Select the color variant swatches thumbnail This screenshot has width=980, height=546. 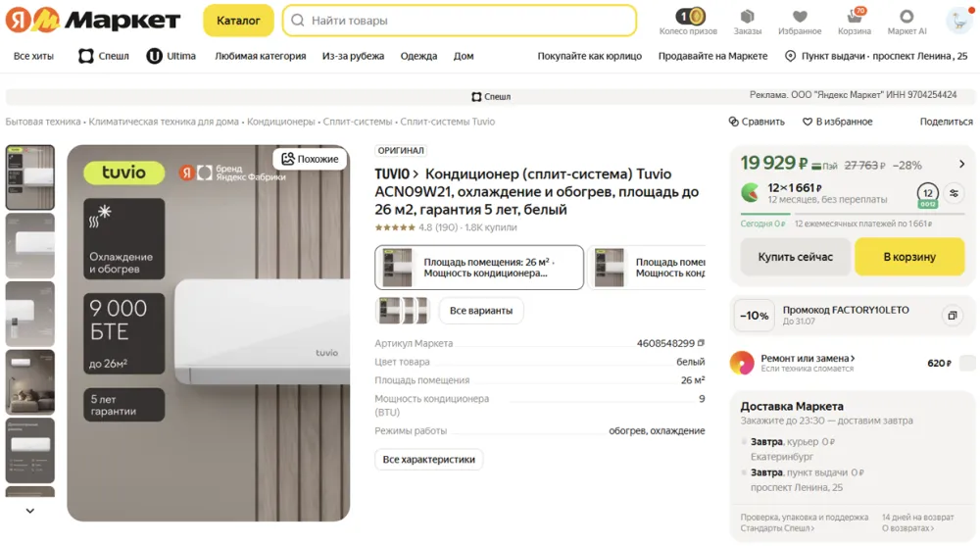pyautogui.click(x=403, y=310)
